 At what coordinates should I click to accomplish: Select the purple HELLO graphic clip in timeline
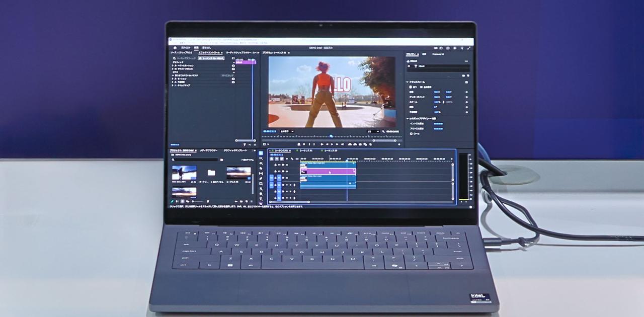(327, 171)
